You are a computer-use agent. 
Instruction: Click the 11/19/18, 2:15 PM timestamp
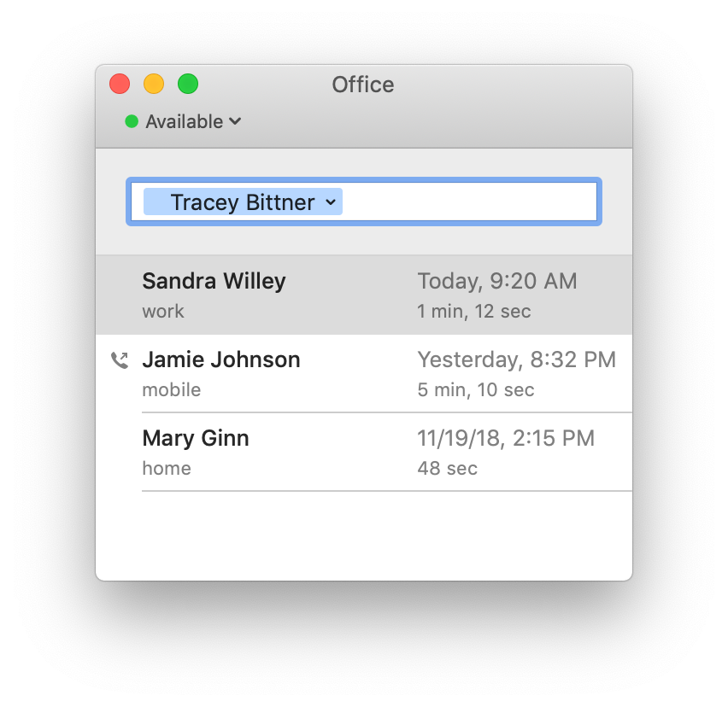506,438
